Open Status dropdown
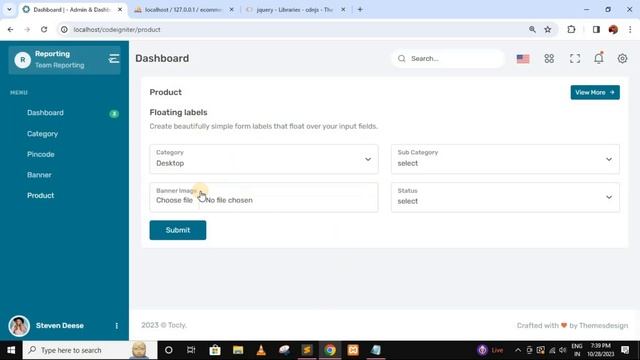Screen dimensions: 640x360 pyautogui.click(x=505, y=198)
